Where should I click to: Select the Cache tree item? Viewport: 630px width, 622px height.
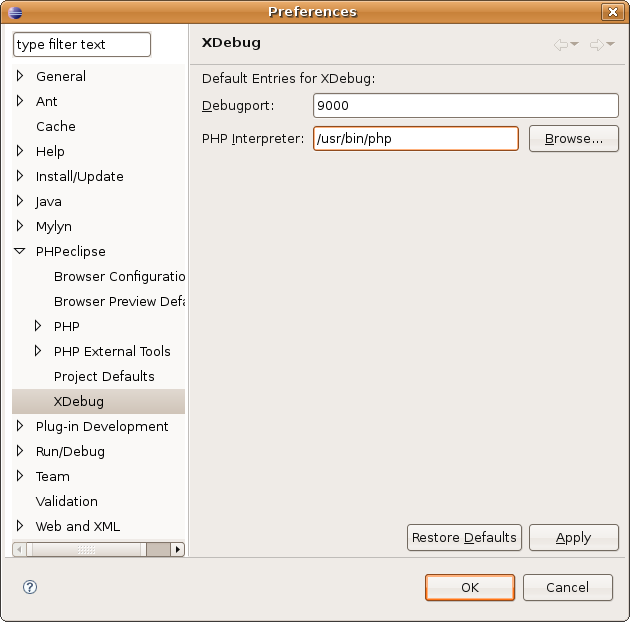pyautogui.click(x=55, y=126)
